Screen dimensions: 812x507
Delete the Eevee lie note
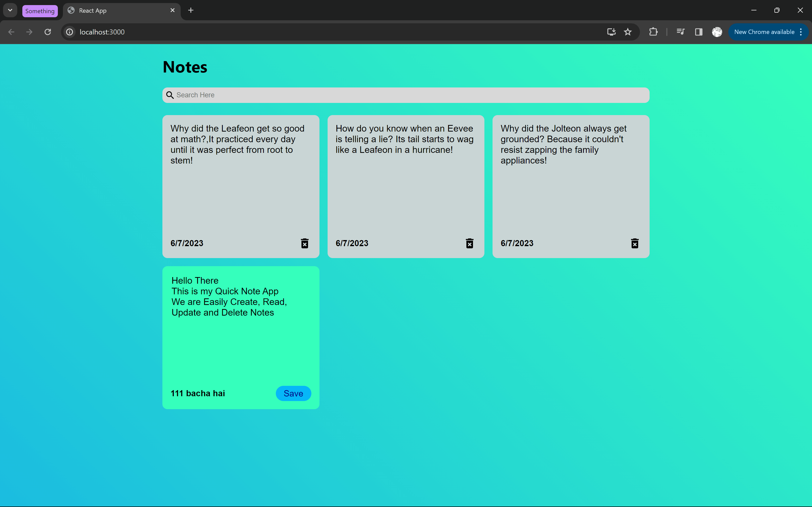[469, 243]
